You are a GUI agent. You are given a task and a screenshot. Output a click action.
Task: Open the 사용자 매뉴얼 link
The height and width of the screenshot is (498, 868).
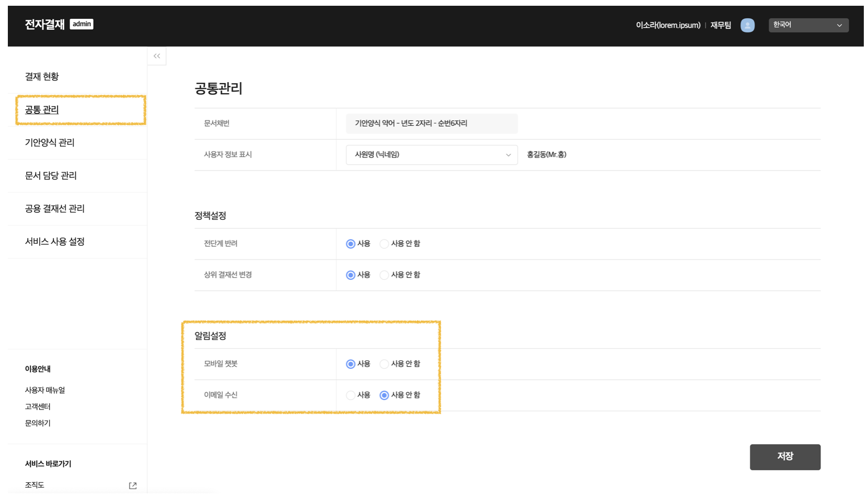[x=45, y=390]
